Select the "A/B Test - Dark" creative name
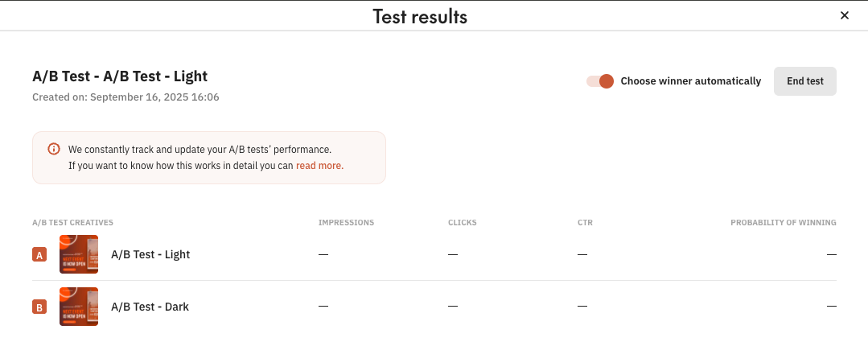868x342 pixels. tap(150, 307)
